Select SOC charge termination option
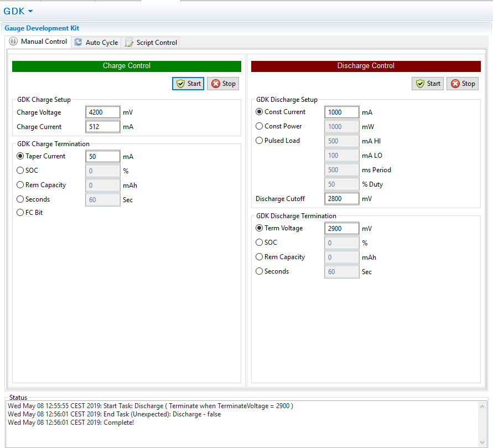Viewport: 493px width, 448px height. pyautogui.click(x=27, y=171)
